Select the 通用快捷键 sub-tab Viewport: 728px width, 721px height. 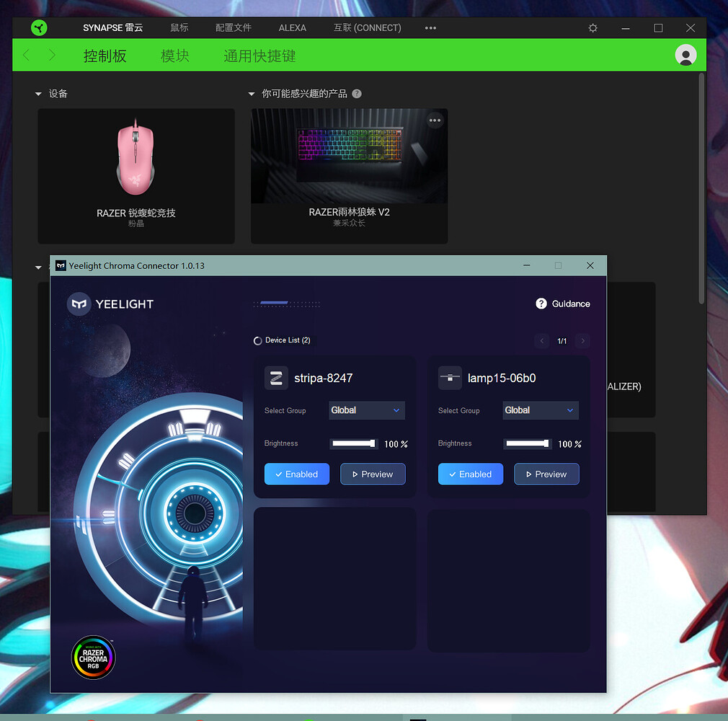point(259,56)
